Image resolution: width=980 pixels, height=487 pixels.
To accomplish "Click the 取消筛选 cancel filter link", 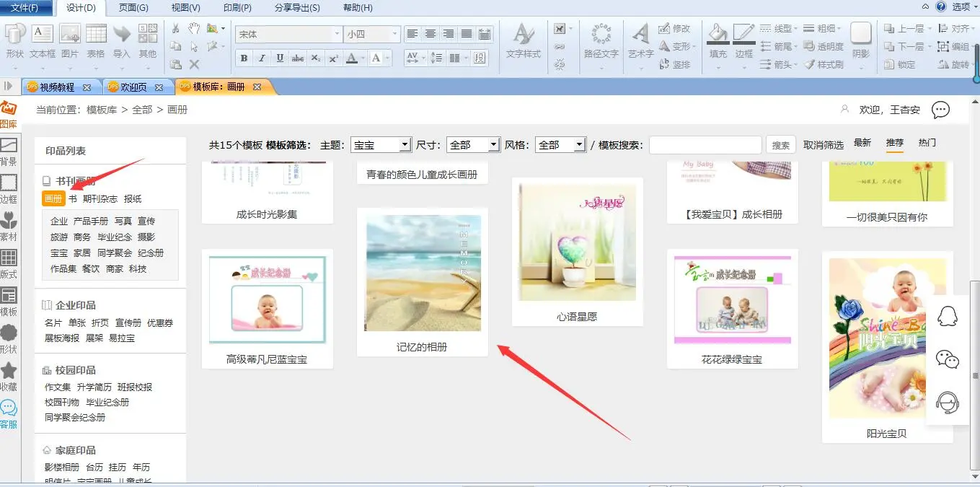I will point(824,145).
